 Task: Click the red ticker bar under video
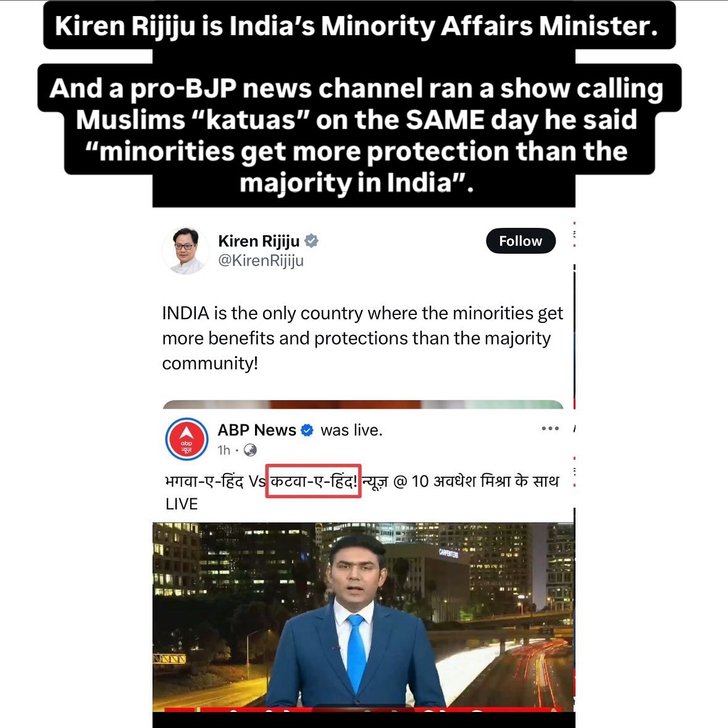[364, 710]
